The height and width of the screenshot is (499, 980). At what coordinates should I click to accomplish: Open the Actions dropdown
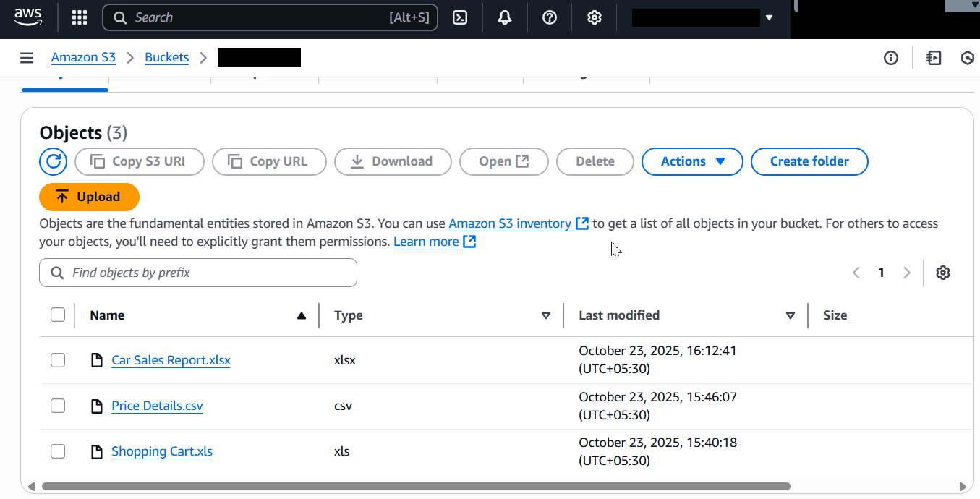691,161
